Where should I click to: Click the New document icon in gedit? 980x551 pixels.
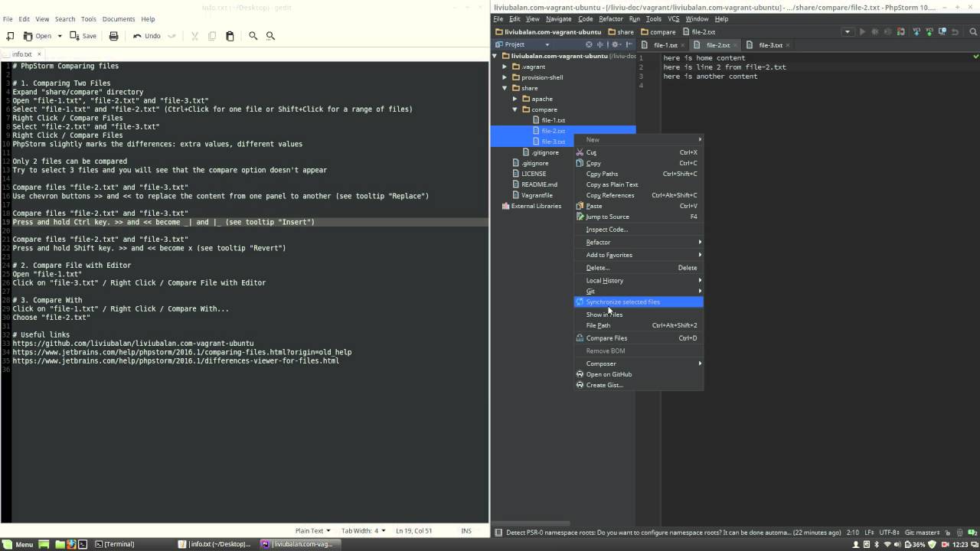(10, 36)
